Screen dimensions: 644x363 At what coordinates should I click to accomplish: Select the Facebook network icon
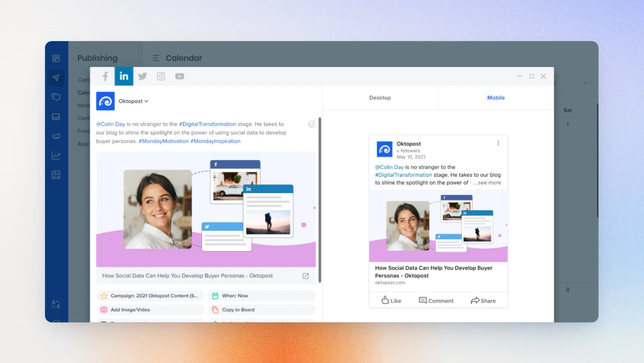click(x=105, y=76)
